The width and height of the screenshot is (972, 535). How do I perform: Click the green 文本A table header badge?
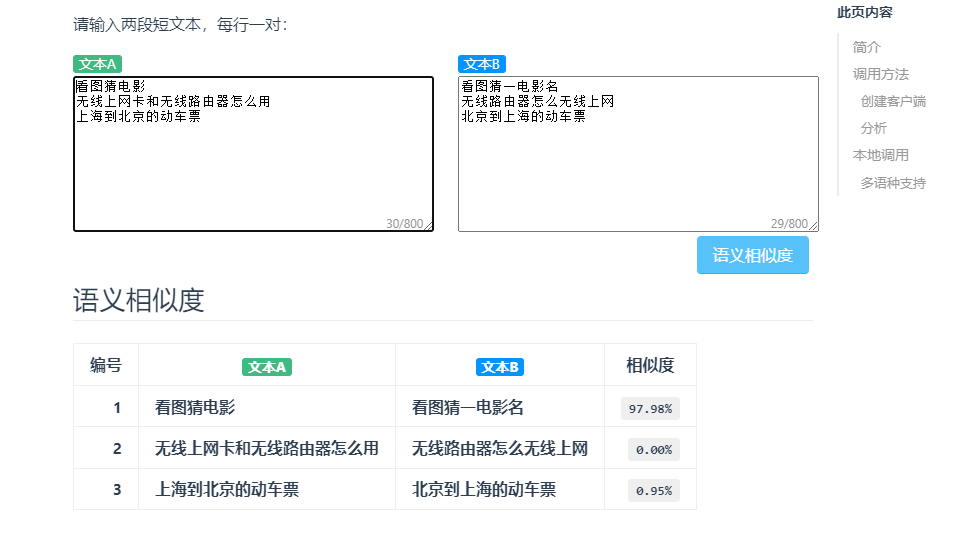[x=267, y=367]
